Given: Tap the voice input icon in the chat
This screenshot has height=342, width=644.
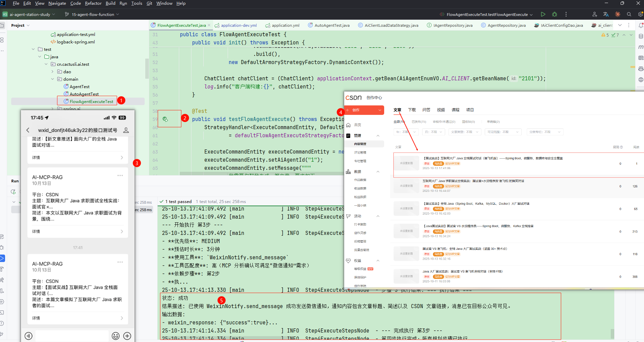Looking at the screenshot, I should tap(28, 336).
